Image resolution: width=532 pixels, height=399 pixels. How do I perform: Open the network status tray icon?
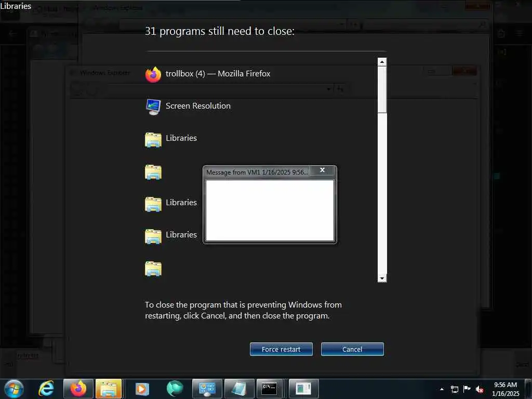pyautogui.click(x=455, y=389)
